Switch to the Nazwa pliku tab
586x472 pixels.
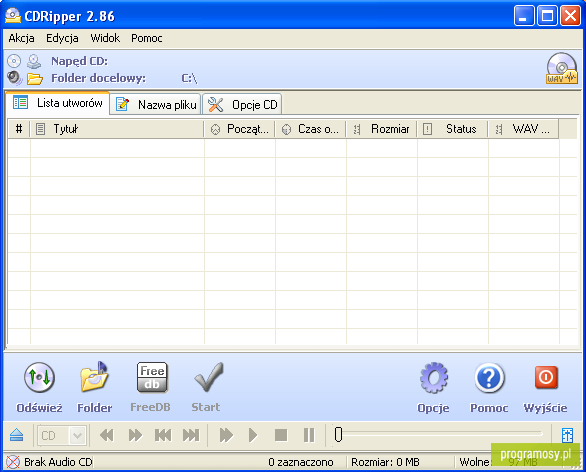pyautogui.click(x=156, y=105)
